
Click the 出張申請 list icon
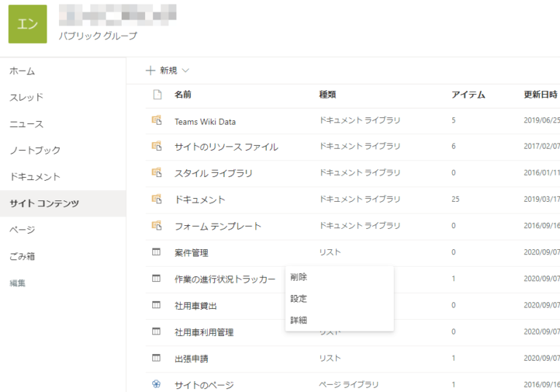coord(156,358)
